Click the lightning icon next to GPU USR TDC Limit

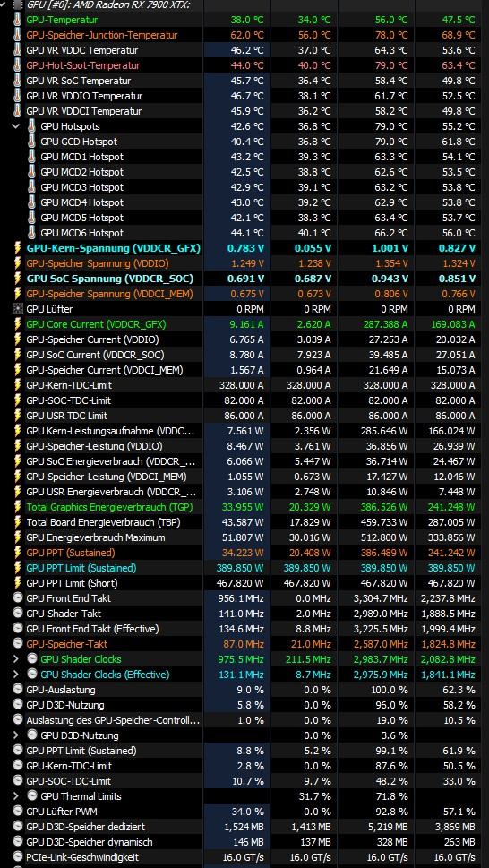pyautogui.click(x=18, y=415)
